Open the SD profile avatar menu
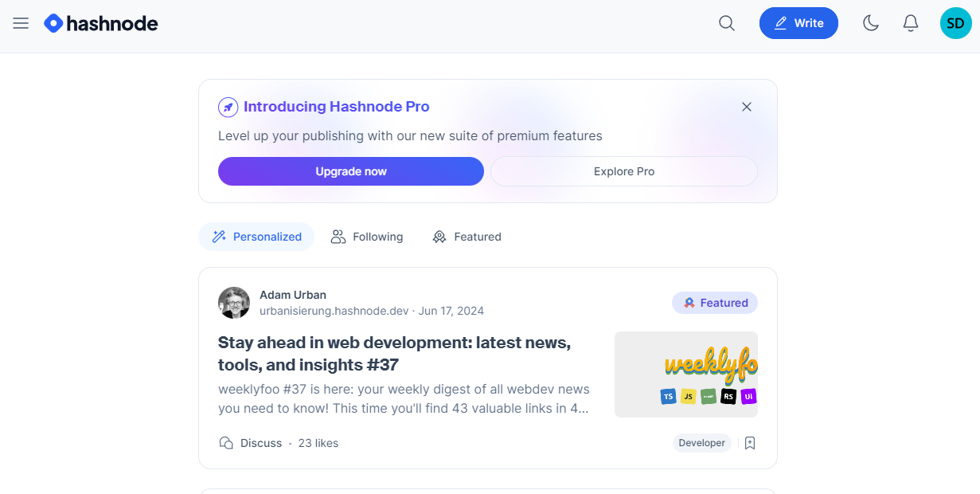The width and height of the screenshot is (980, 494). [955, 23]
